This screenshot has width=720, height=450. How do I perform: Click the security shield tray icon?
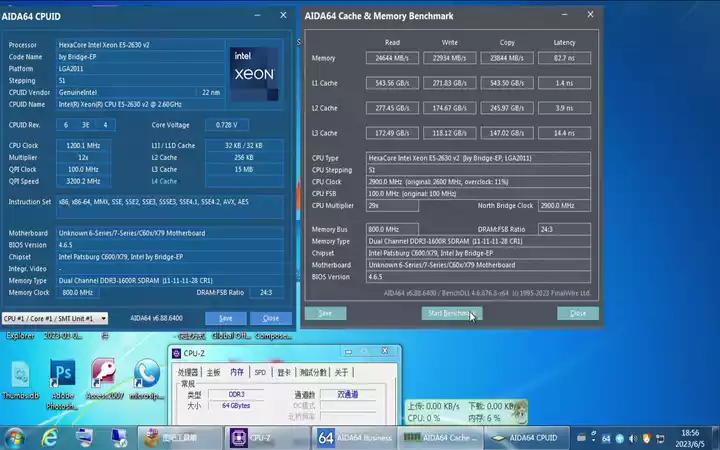tap(647, 439)
